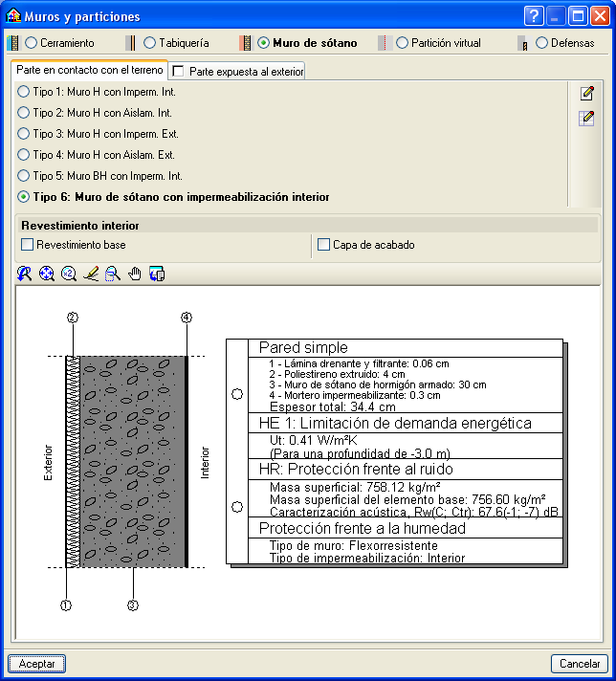Viewport: 616px width, 681px height.
Task: Click the zoom extents (fit all) icon
Action: pos(47,274)
